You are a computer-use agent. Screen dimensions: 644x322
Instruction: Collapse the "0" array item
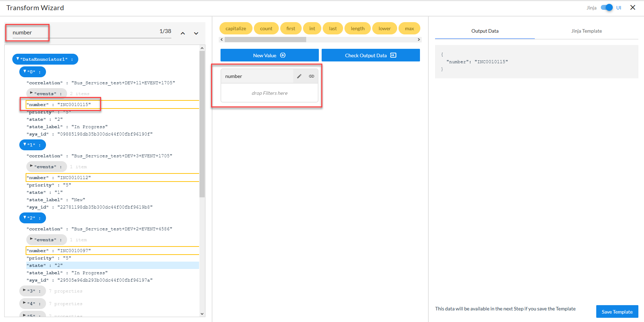pyautogui.click(x=25, y=72)
